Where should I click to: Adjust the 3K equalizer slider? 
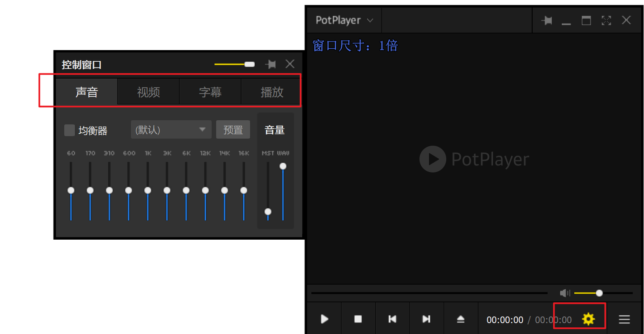[x=167, y=191]
